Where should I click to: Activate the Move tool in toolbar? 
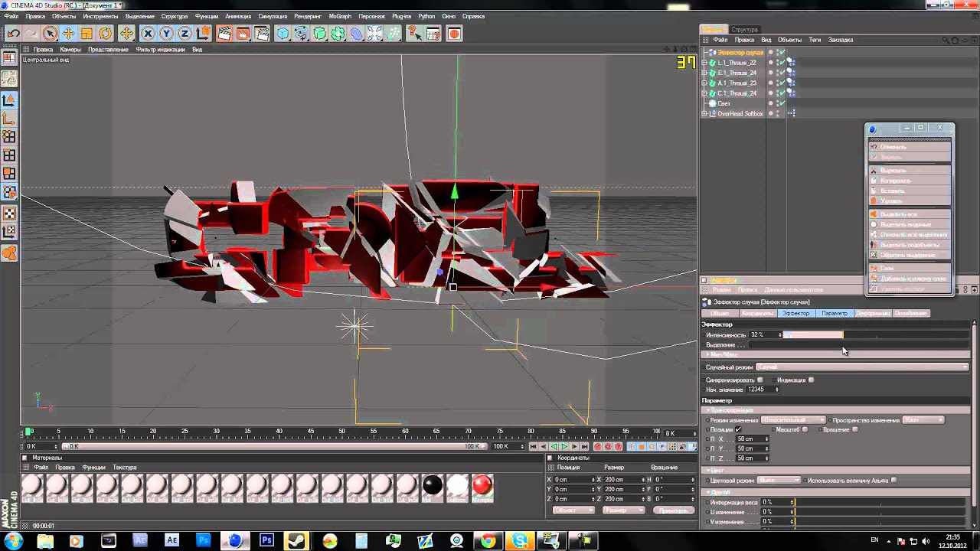(68, 34)
